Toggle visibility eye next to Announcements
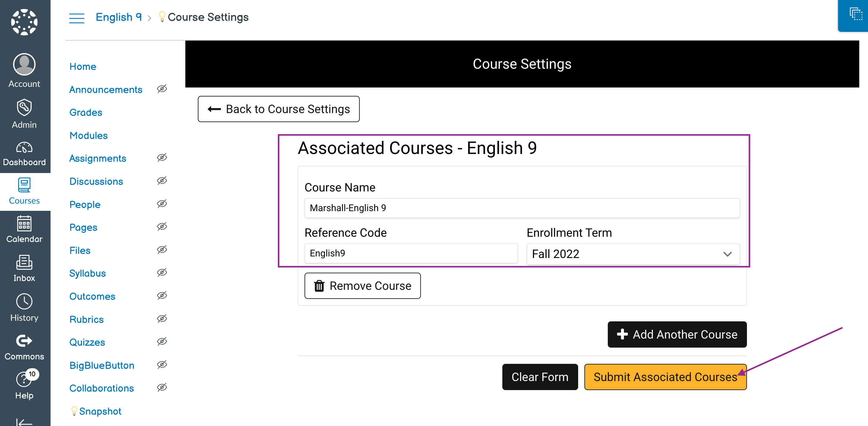Image resolution: width=868 pixels, height=426 pixels. click(x=162, y=89)
